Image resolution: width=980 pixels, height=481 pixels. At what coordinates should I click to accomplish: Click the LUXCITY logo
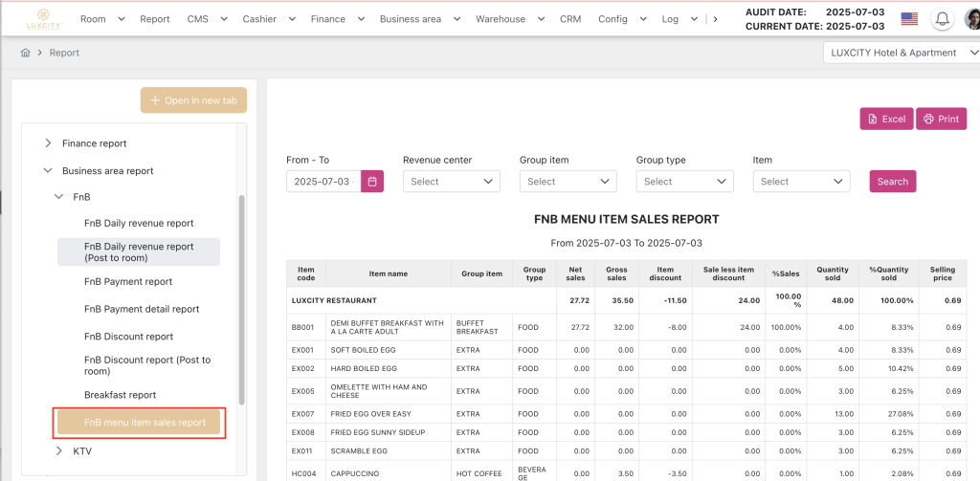[44, 19]
